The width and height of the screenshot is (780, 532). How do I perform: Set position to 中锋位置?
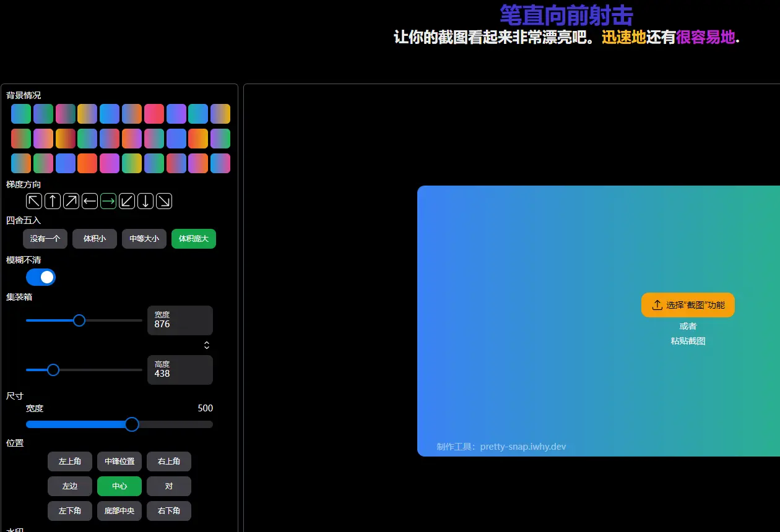coord(119,461)
